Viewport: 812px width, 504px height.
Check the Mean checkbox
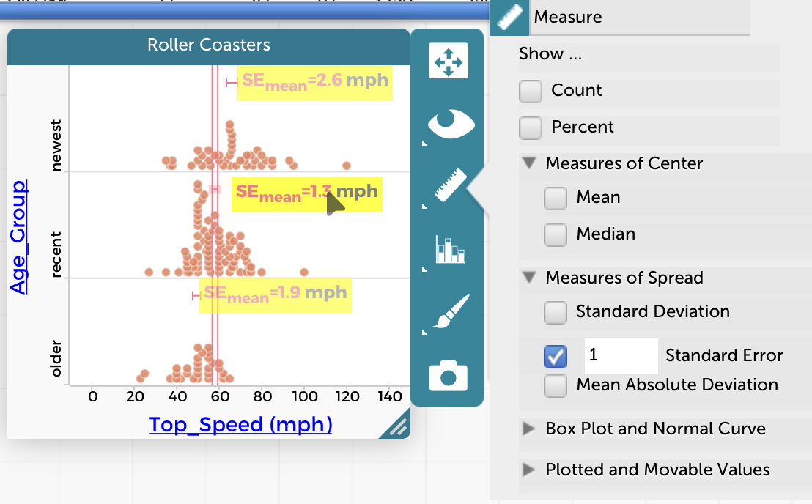tap(556, 198)
